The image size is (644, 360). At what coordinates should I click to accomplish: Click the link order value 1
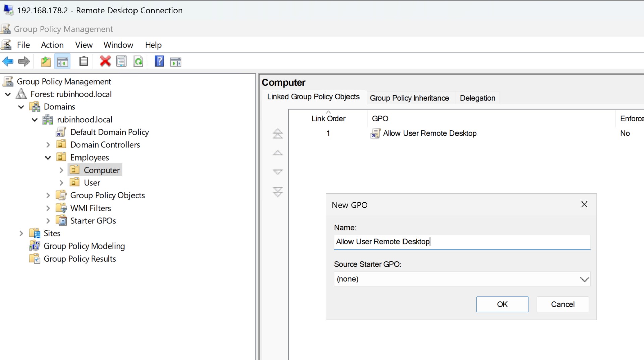[x=328, y=133]
